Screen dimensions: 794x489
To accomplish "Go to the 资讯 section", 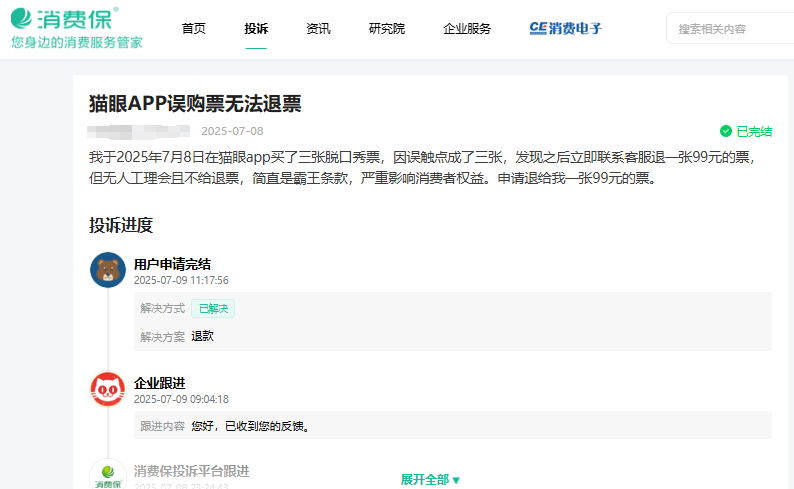I will coord(319,29).
